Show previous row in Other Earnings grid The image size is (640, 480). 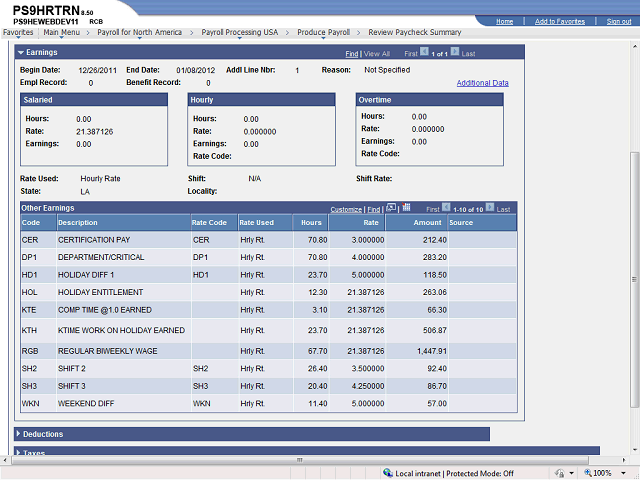pos(446,207)
